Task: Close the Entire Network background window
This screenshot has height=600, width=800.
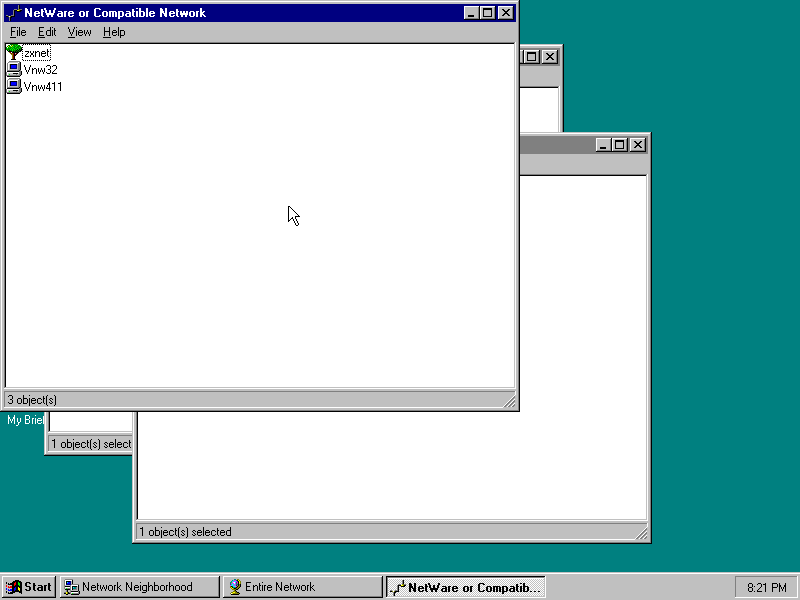Action: click(638, 145)
